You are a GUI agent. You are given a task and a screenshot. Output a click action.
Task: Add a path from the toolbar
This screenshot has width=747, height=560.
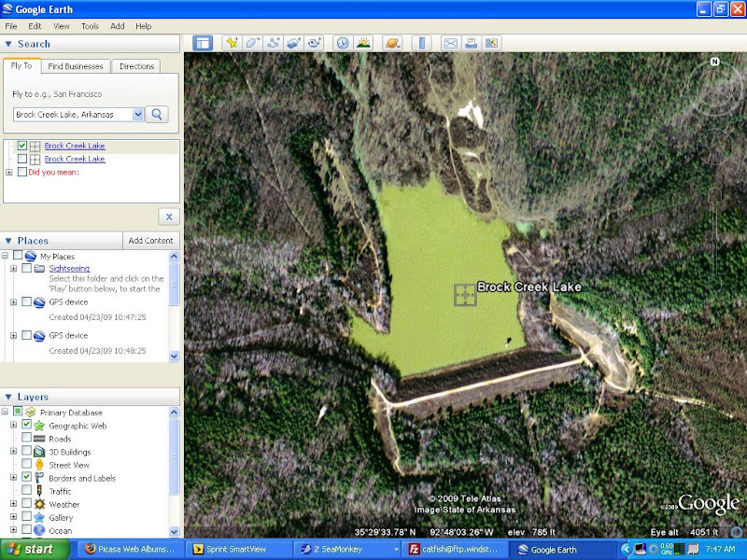[x=273, y=43]
